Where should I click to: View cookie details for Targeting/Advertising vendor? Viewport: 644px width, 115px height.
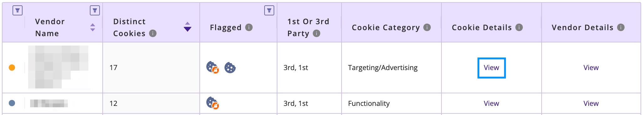click(491, 68)
